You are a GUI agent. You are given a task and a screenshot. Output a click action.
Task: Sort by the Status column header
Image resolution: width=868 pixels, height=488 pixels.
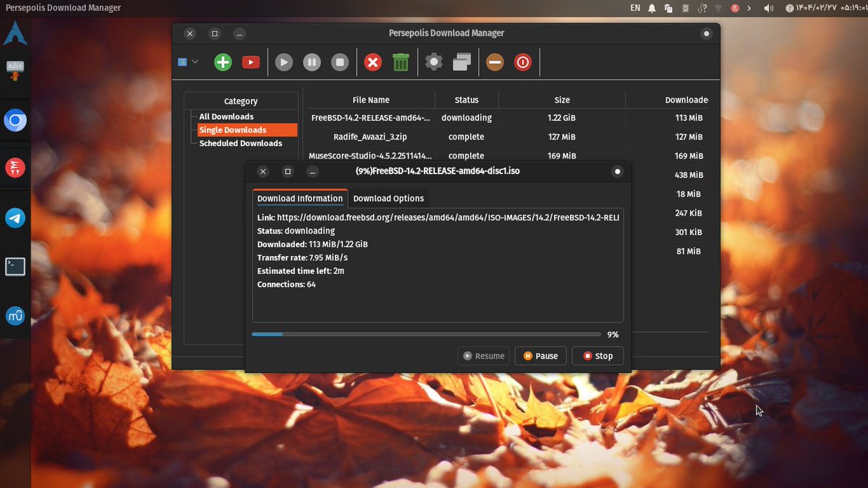coord(467,100)
